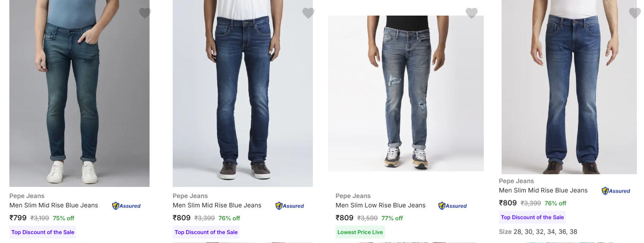Open the ripped distressed jeans product image
This screenshot has width=644, height=243.
coord(405,93)
